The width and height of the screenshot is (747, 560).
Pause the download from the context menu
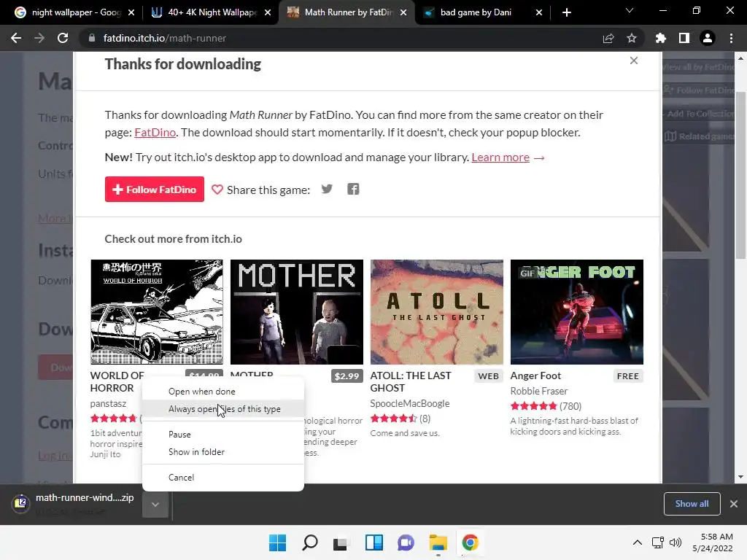223,435
